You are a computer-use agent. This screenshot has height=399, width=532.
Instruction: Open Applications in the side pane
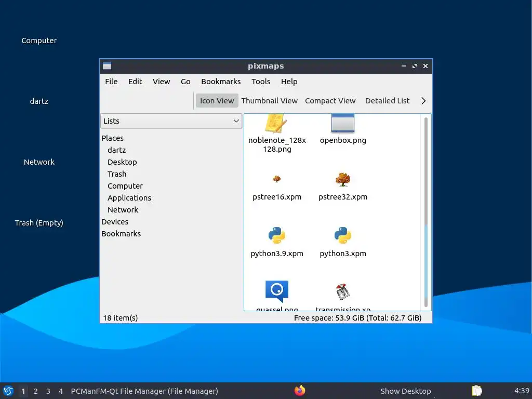coord(129,198)
